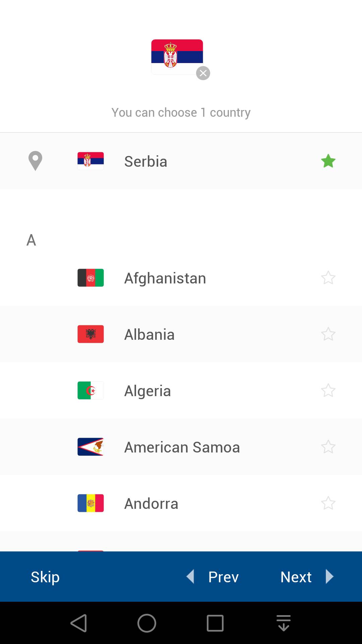Unfavorite Serbia using the green star
Viewport: 362px width, 644px height.
(328, 161)
